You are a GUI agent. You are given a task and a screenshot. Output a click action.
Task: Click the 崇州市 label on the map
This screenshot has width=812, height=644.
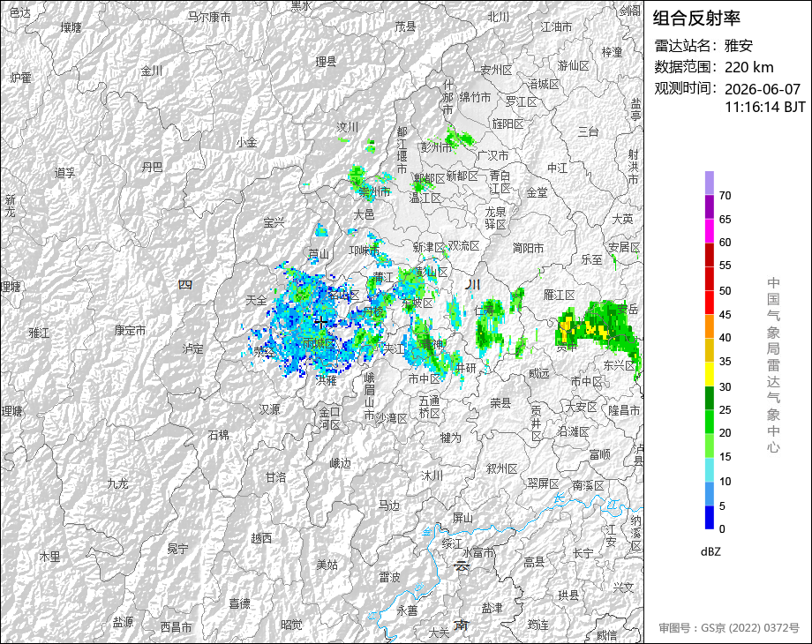tap(374, 191)
